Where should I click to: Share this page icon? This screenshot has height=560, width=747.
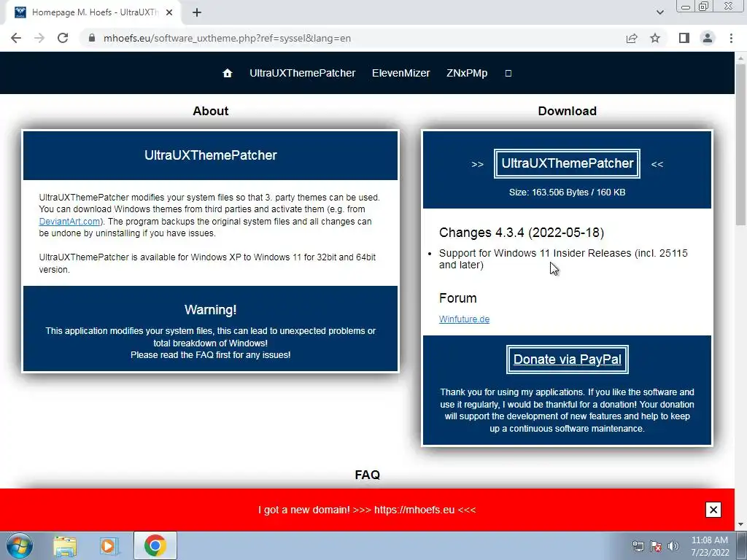632,38
